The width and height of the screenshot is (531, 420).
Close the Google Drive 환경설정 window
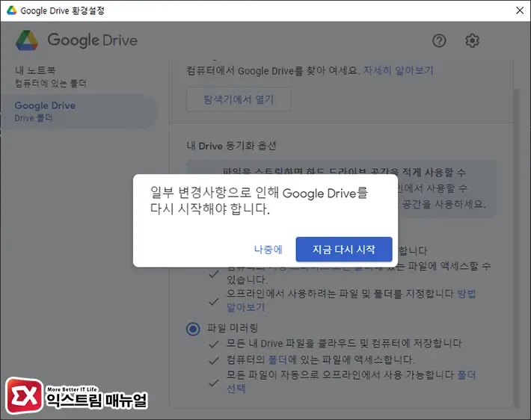tap(520, 10)
